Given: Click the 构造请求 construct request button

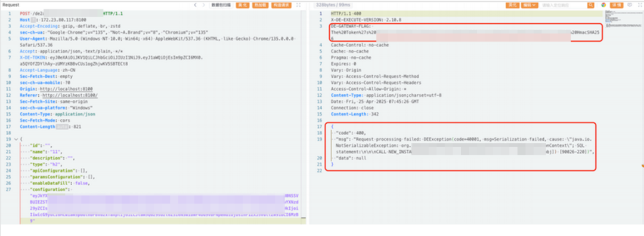Looking at the screenshot, I should [x=281, y=5].
